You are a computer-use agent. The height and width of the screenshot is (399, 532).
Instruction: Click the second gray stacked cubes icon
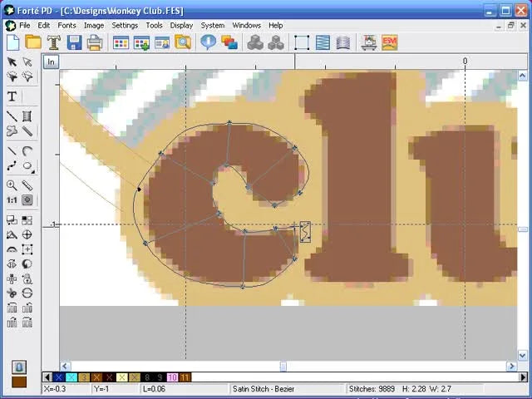(276, 42)
